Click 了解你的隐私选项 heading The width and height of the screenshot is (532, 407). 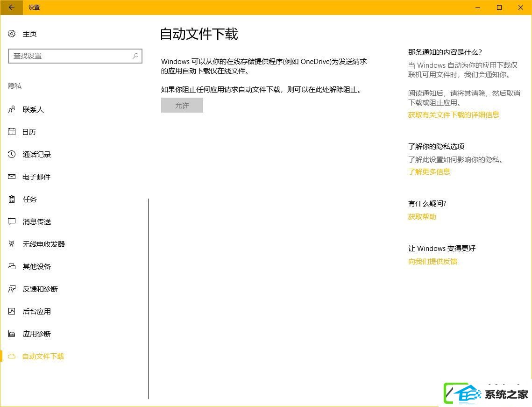436,147
